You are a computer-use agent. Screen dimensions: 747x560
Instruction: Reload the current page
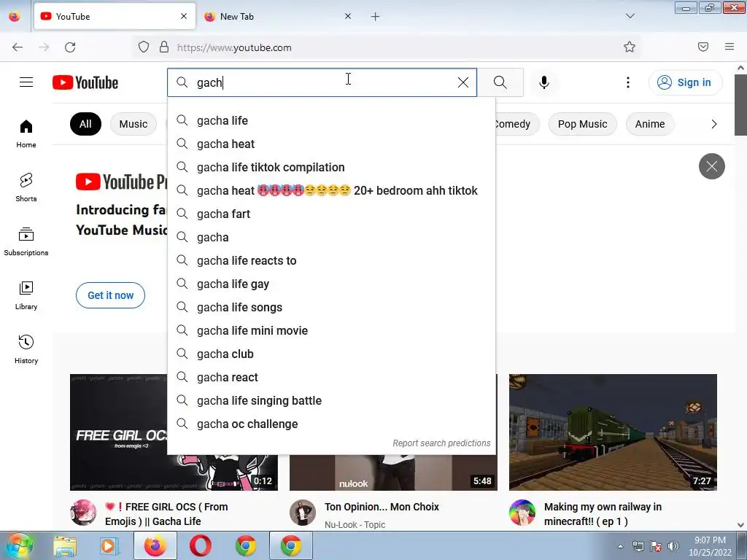click(70, 47)
